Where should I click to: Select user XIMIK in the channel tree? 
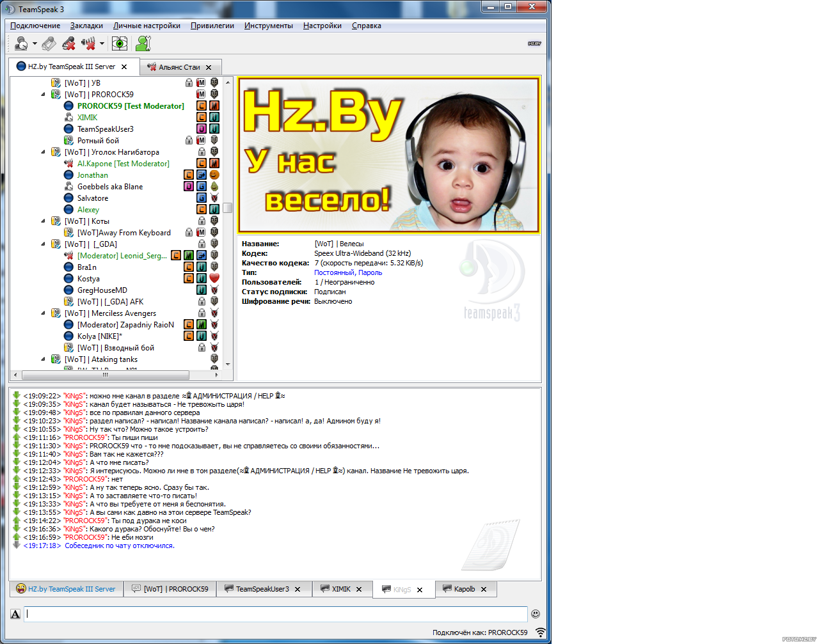(x=88, y=118)
